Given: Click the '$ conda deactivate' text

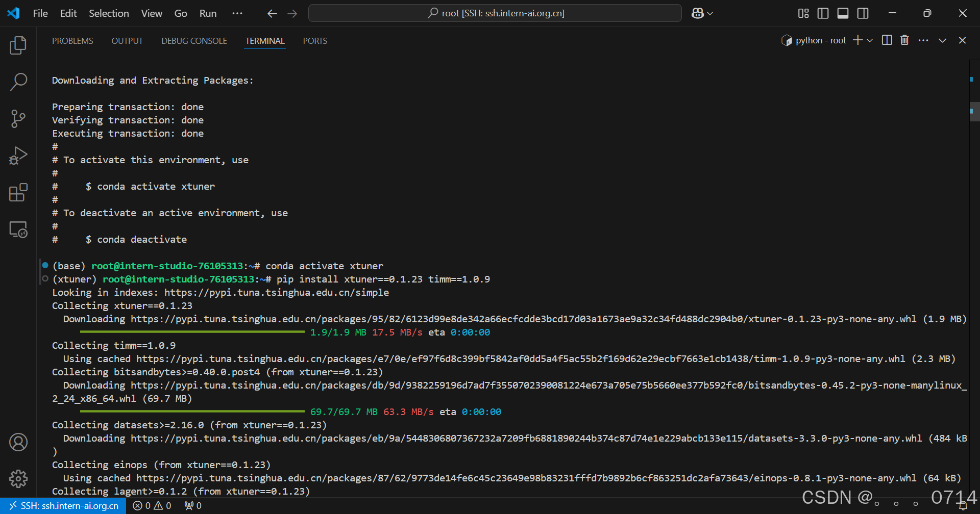Looking at the screenshot, I should [x=136, y=240].
